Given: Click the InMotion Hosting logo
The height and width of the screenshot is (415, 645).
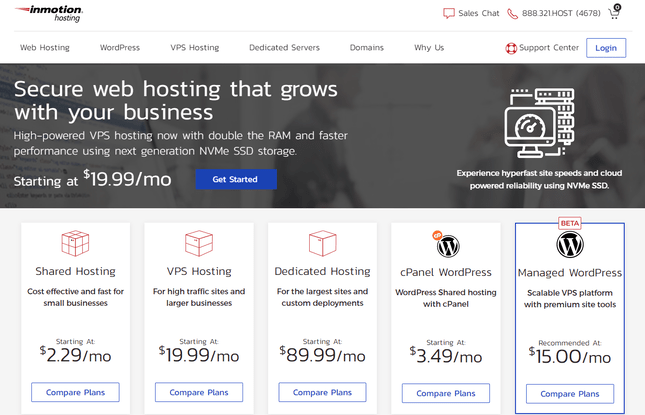Looking at the screenshot, I should [x=49, y=13].
